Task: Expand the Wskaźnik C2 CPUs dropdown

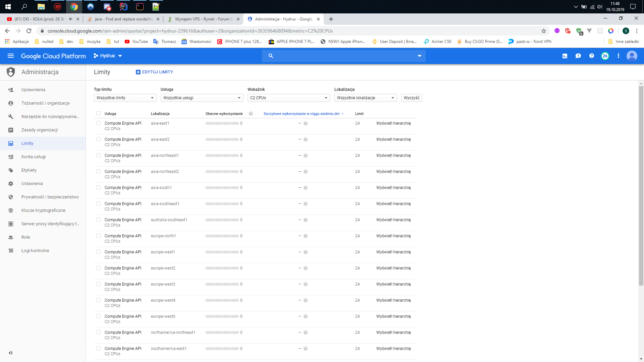Action: pyautogui.click(x=288, y=98)
